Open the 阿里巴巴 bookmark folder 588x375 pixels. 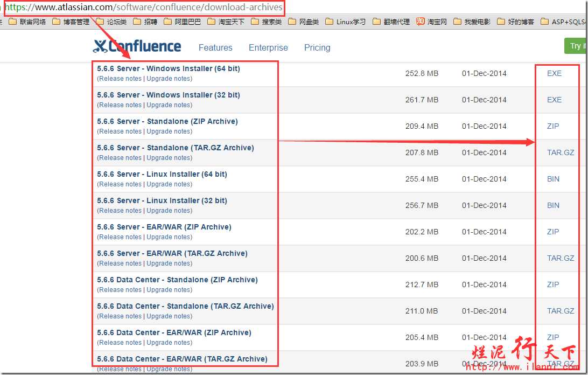coord(182,22)
